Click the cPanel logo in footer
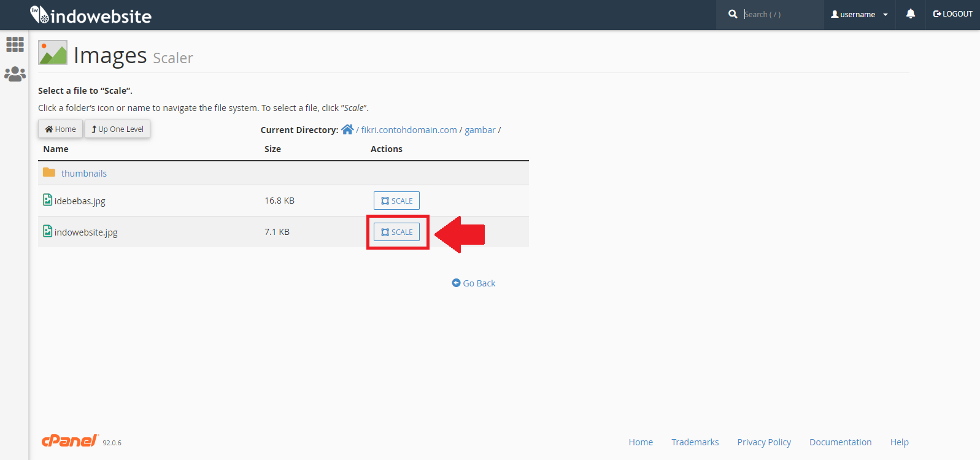 (70, 440)
